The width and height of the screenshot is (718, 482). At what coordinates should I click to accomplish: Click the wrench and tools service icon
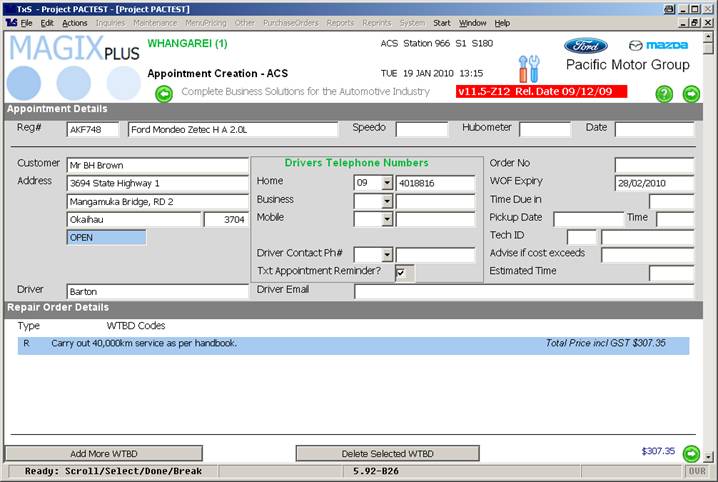(528, 69)
